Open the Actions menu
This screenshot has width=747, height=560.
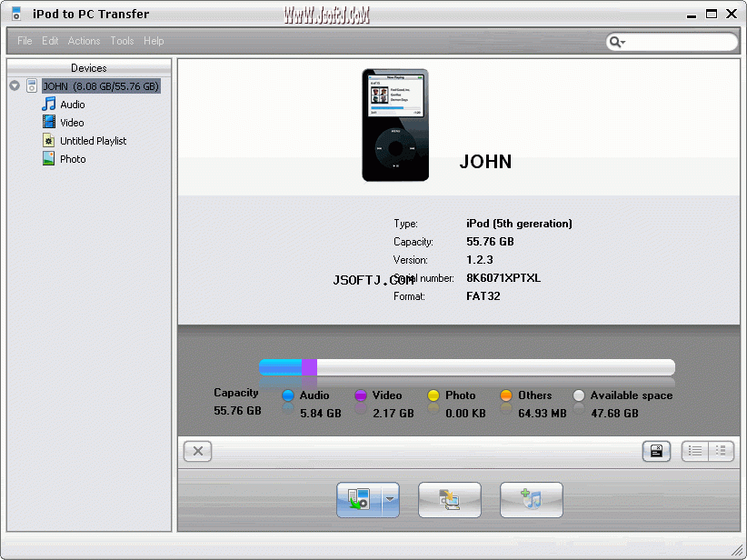pos(84,41)
